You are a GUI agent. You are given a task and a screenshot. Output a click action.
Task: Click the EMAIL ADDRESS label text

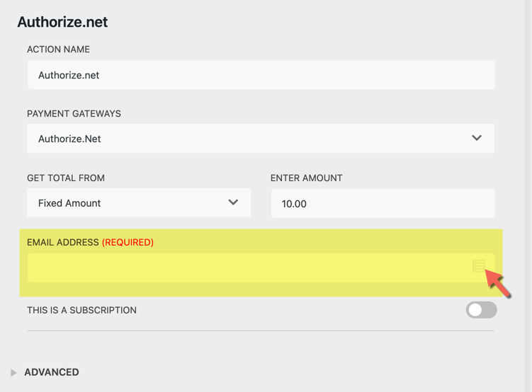(x=63, y=242)
